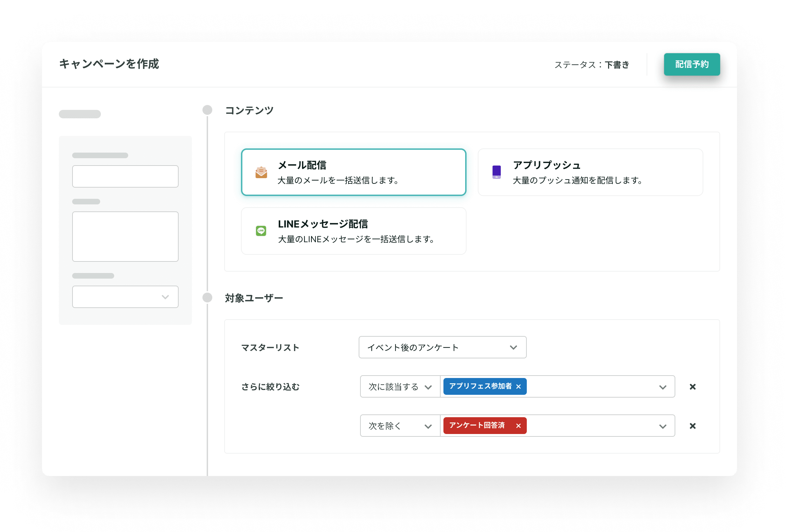This screenshot has width=793, height=532.
Task: Select the アプリプッシュ option card
Action: pos(590,172)
